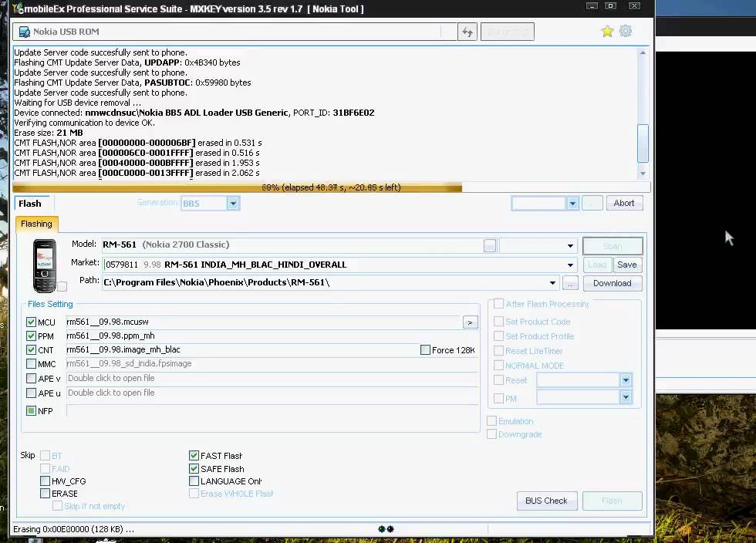
Task: Check NORMAL MODE checkbox
Action: click(498, 365)
